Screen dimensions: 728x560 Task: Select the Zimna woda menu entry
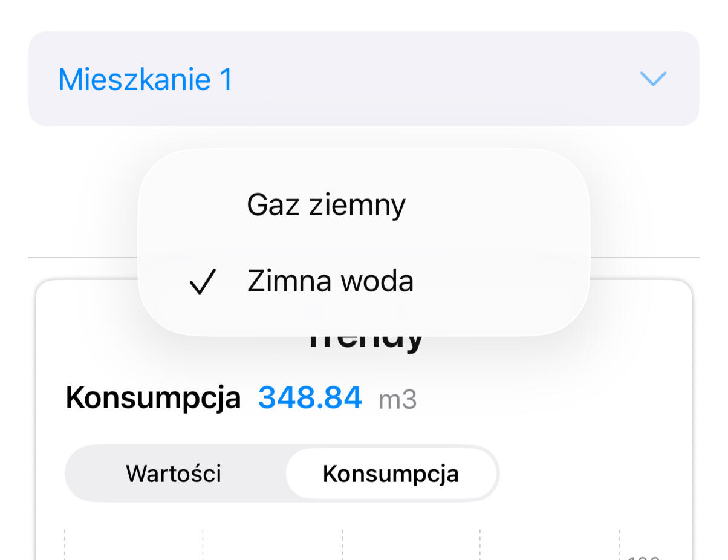click(x=330, y=282)
